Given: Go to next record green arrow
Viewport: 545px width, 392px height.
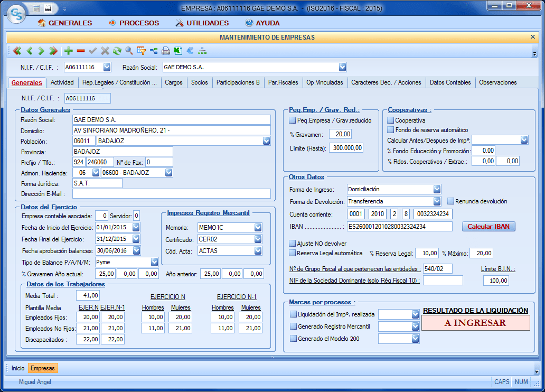Looking at the screenshot, I should tap(41, 51).
